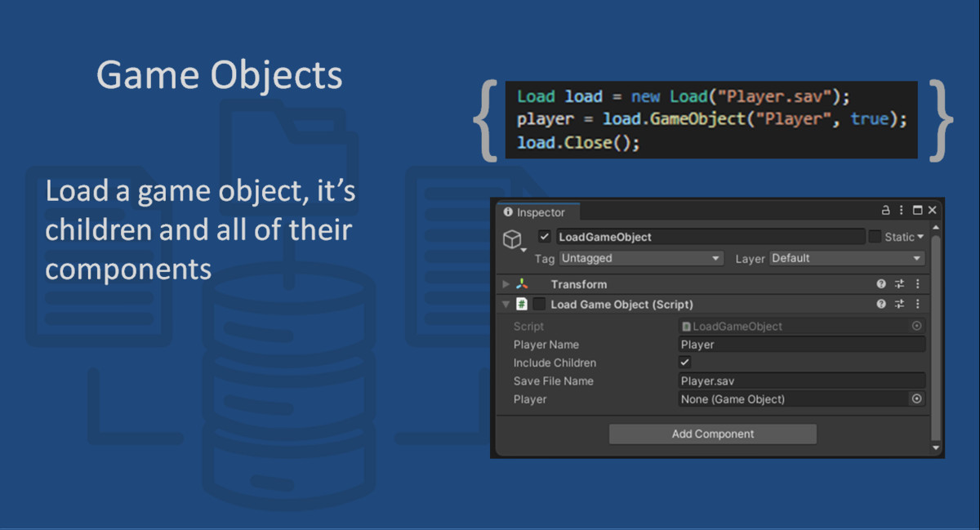Enable the Load Game Object script checkbox
The image size is (980, 530).
[x=537, y=305]
